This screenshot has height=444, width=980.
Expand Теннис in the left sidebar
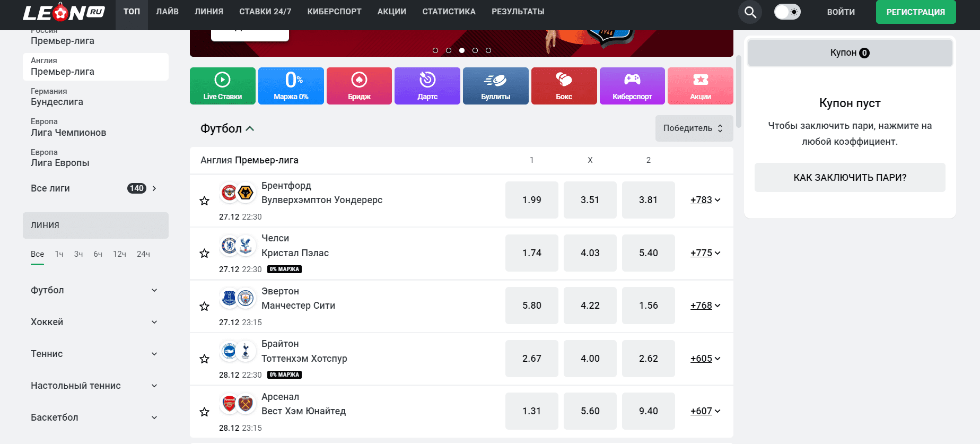pyautogui.click(x=94, y=354)
